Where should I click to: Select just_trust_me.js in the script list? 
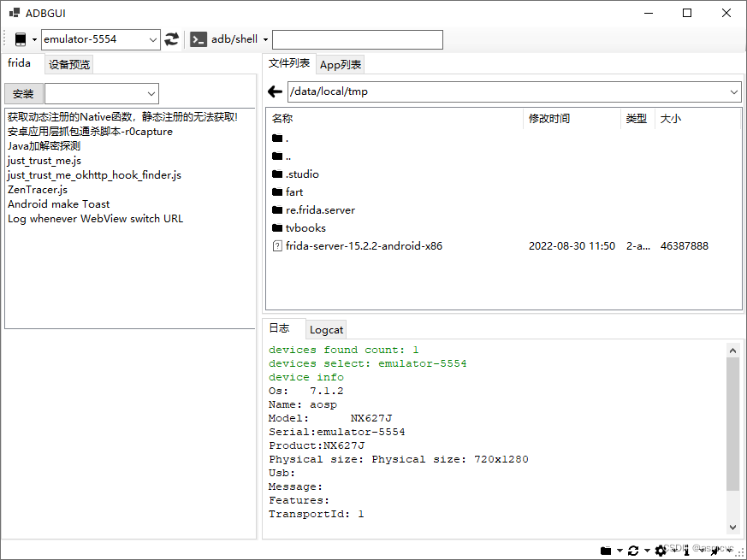tap(44, 161)
